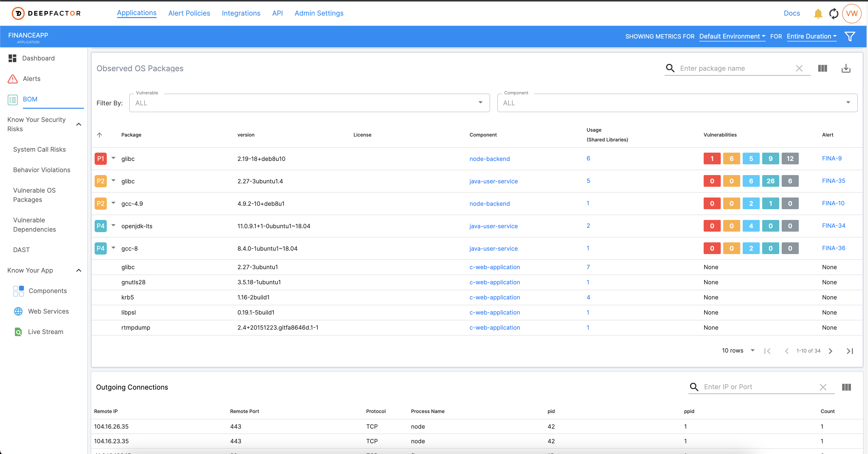The width and height of the screenshot is (868, 454).
Task: Click the DeepFactor logo
Action: (46, 13)
